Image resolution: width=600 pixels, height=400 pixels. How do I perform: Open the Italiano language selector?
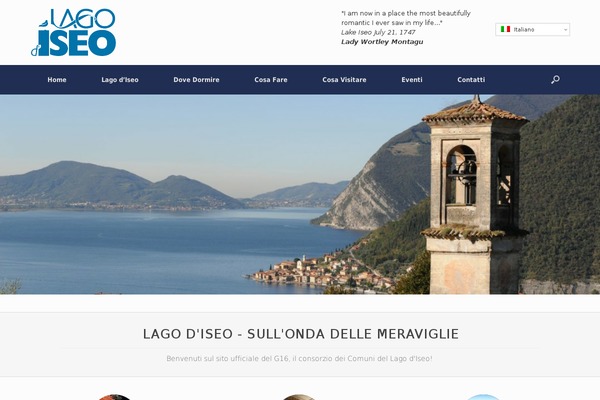[x=532, y=29]
